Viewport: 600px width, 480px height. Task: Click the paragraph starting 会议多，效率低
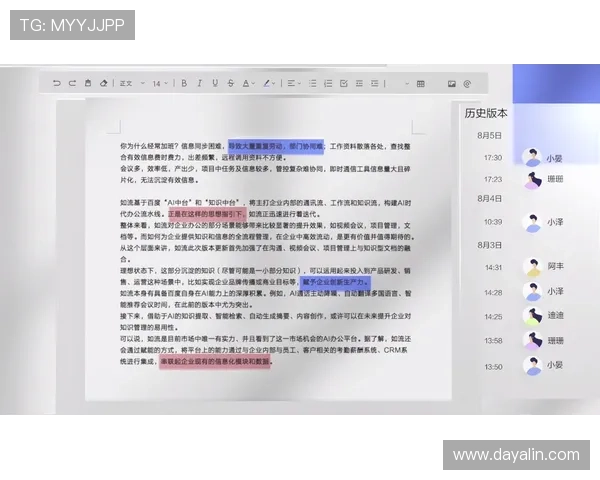pos(265,174)
